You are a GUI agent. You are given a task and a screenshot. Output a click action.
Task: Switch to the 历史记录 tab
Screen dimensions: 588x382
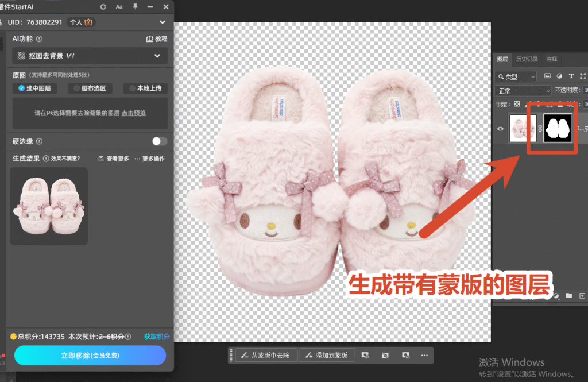[527, 59]
